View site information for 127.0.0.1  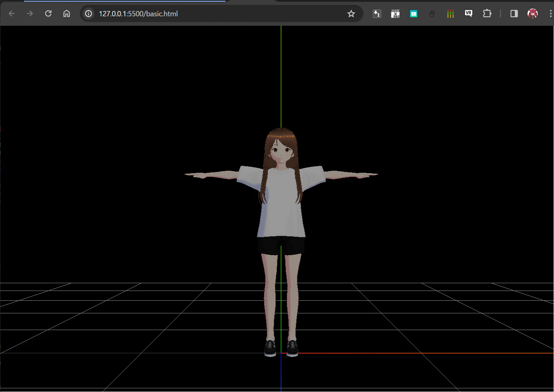click(x=88, y=14)
